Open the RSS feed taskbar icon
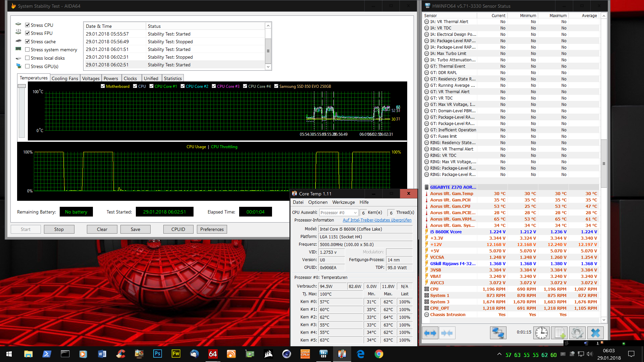Viewport: 644px width, 362px height. coord(231,354)
